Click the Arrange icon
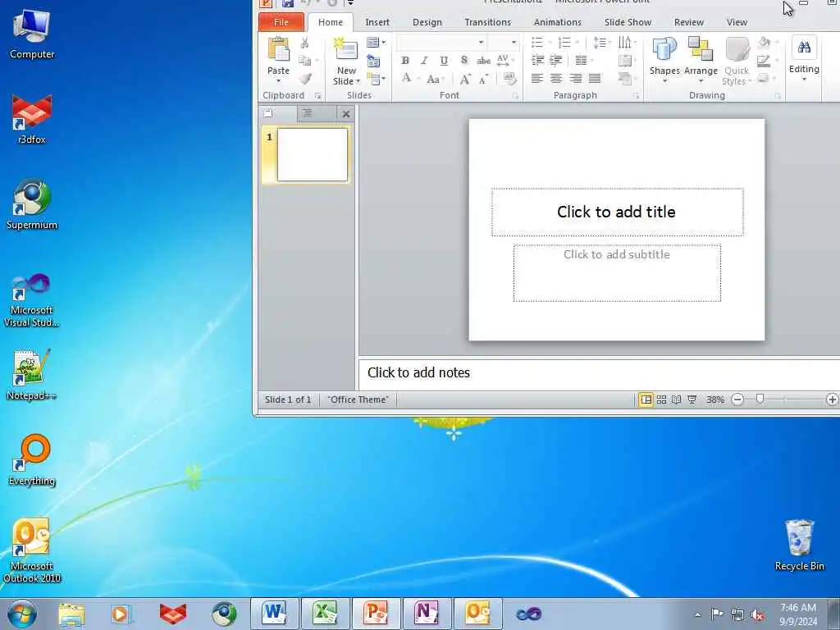Image resolution: width=840 pixels, height=630 pixels. tap(701, 49)
